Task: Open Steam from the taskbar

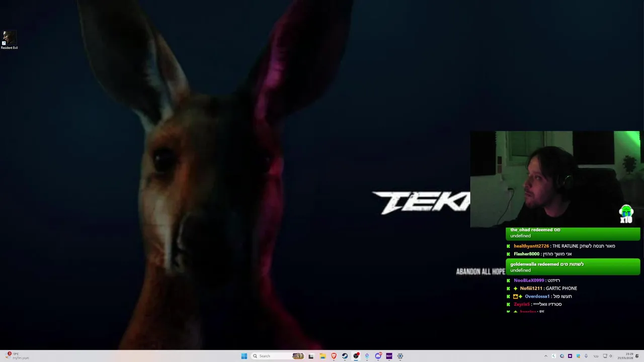Action: coord(345,356)
